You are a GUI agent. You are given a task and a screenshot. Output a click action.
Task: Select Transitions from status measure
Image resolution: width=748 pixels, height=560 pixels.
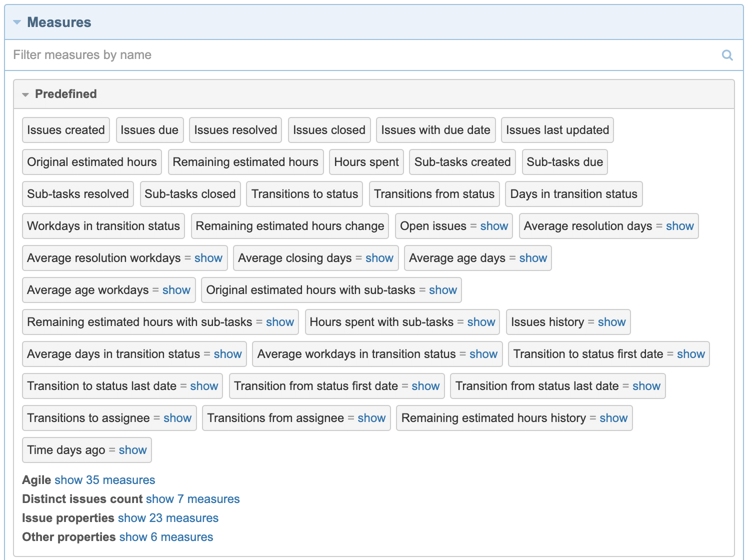click(434, 194)
